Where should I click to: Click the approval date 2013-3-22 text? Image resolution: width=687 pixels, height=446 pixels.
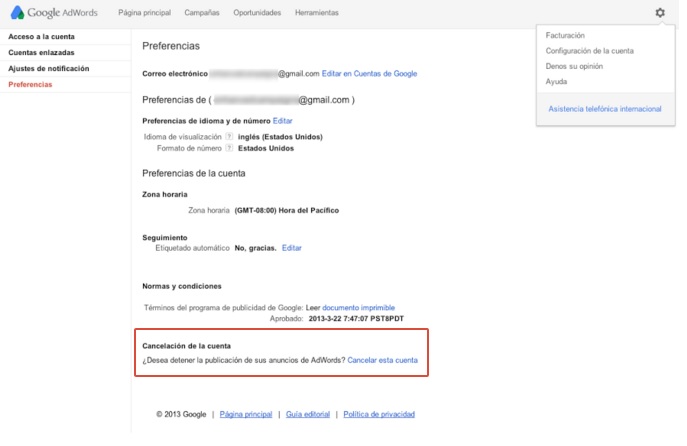click(x=356, y=319)
